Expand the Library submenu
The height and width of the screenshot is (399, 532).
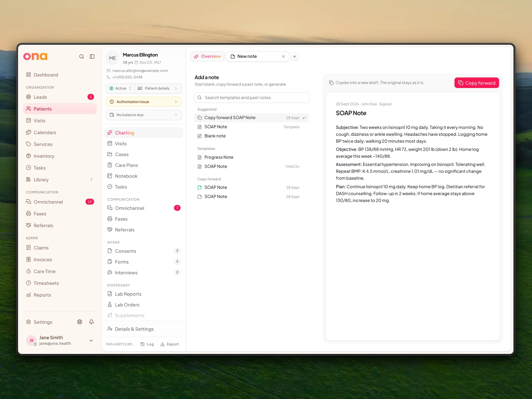point(60,180)
